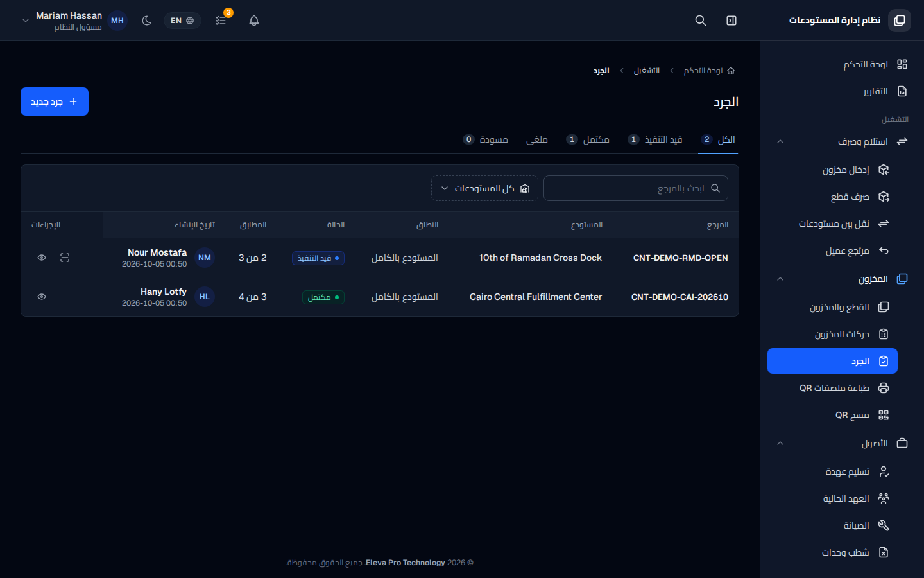Open صرف قطع sidebar item

point(832,197)
